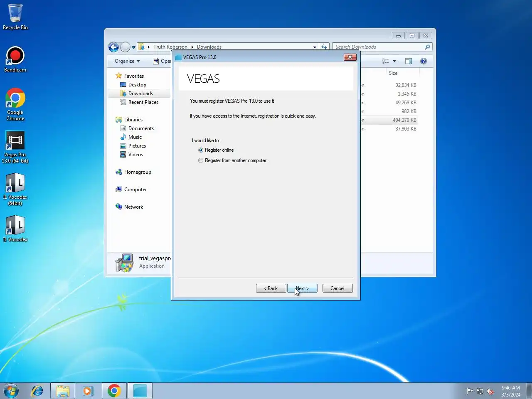The width and height of the screenshot is (532, 399).
Task: Click the Next button in VEGAS dialog
Action: click(x=302, y=288)
